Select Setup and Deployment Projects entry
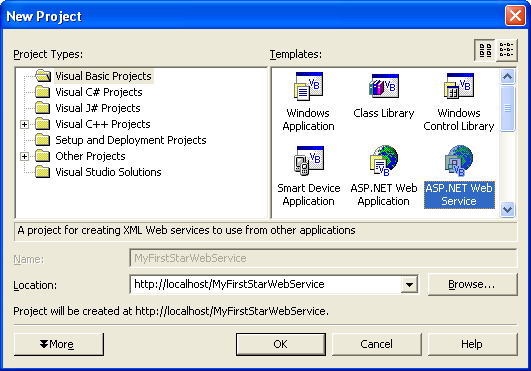 point(131,140)
